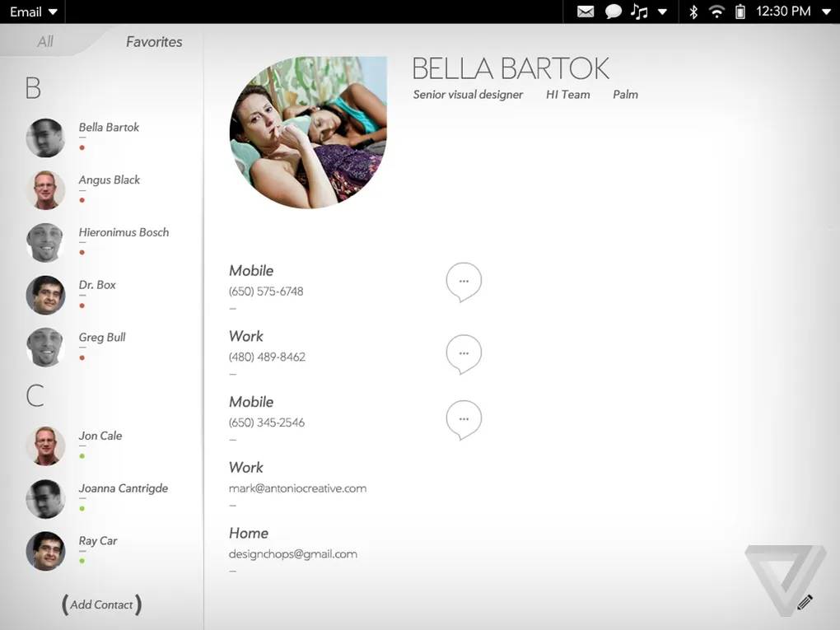Viewport: 840px width, 630px height.
Task: Start a message via the bubble beside Mobile (650) 575-6748
Action: tap(463, 282)
